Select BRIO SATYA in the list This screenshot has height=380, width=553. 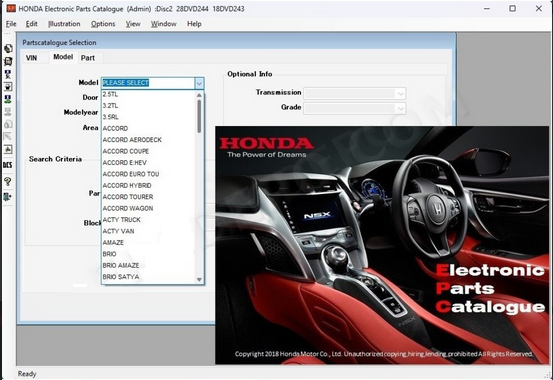pos(148,277)
